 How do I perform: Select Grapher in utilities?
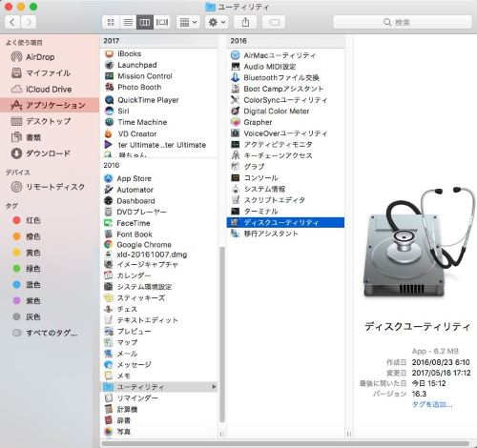(285, 122)
